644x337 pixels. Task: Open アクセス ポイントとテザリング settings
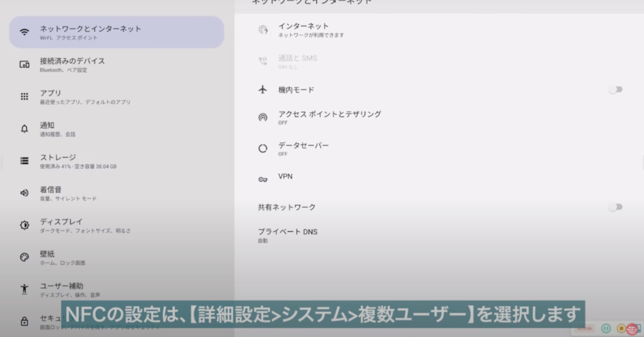click(x=329, y=117)
